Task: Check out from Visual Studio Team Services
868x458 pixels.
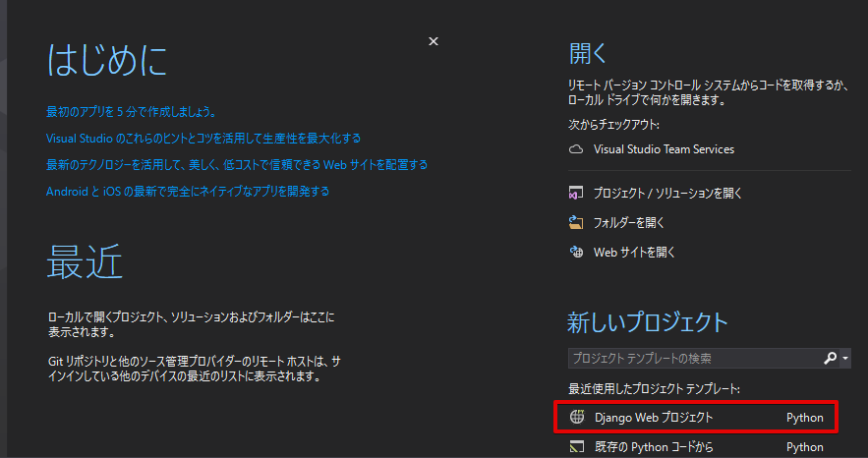Action: [x=664, y=149]
